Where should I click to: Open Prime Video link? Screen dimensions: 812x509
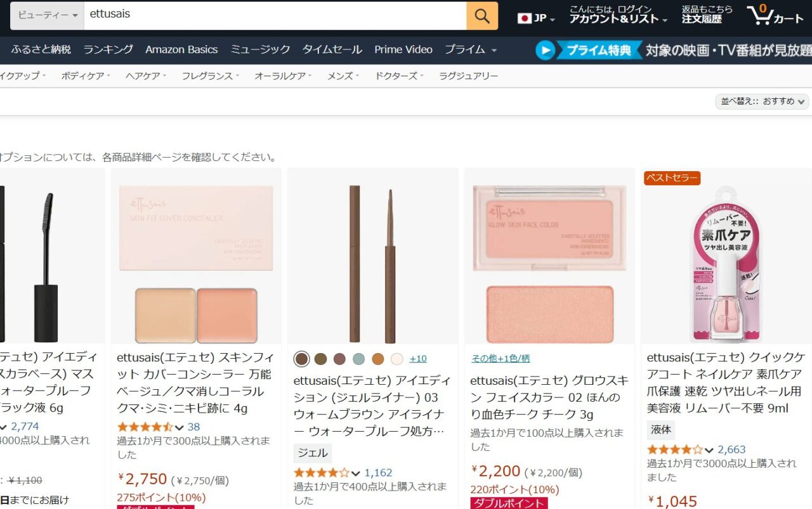403,49
